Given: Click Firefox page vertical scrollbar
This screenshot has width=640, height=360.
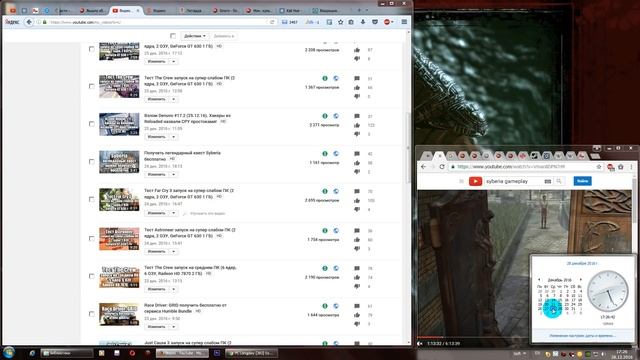Looking at the screenshot, I should (x=409, y=147).
